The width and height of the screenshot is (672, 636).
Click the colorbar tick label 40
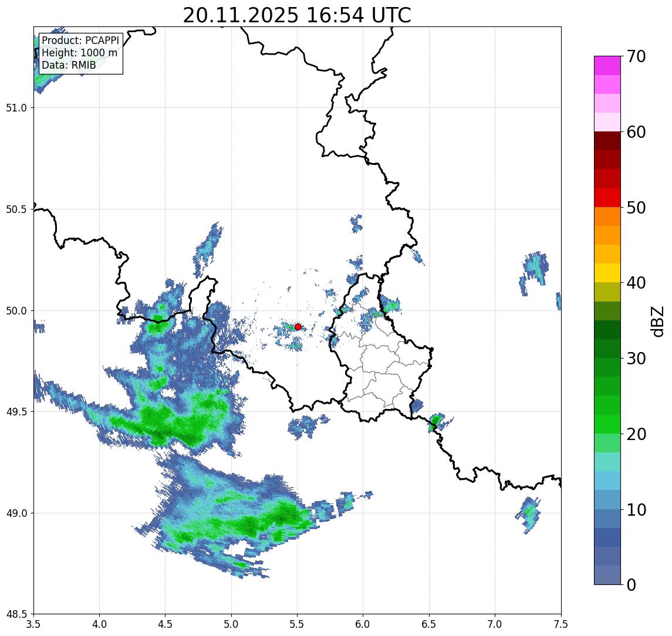pos(636,283)
